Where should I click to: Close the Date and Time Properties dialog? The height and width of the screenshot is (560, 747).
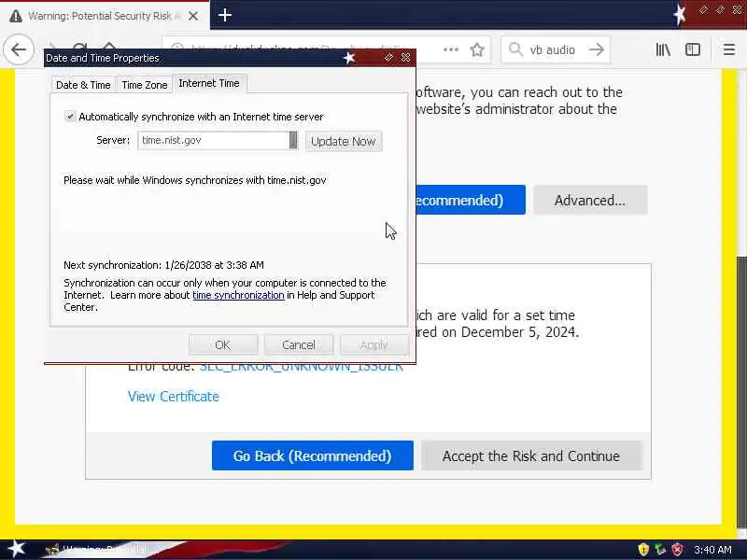pyautogui.click(x=406, y=58)
